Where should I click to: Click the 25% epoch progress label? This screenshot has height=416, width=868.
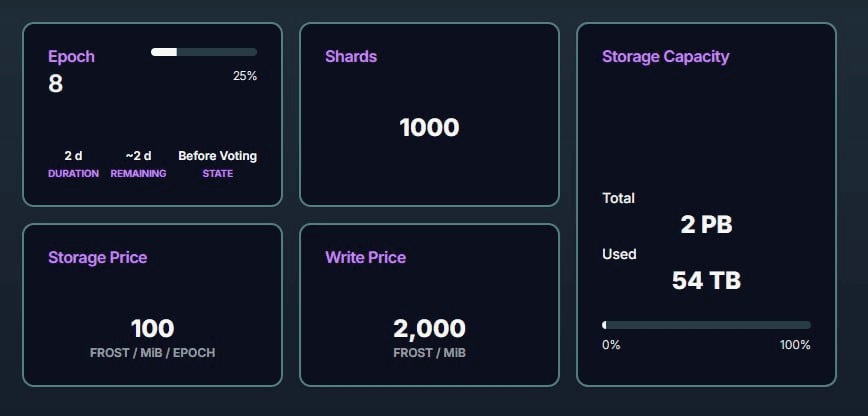[245, 76]
